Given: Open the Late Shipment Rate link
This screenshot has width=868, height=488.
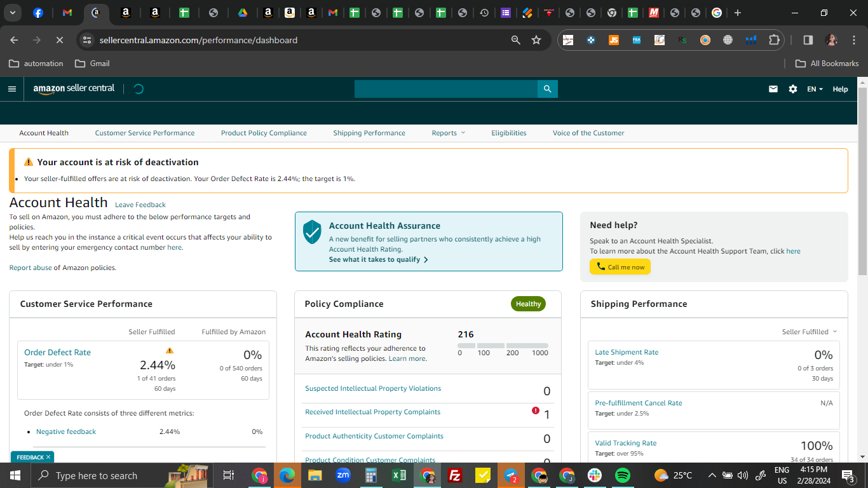Looking at the screenshot, I should coord(627,352).
